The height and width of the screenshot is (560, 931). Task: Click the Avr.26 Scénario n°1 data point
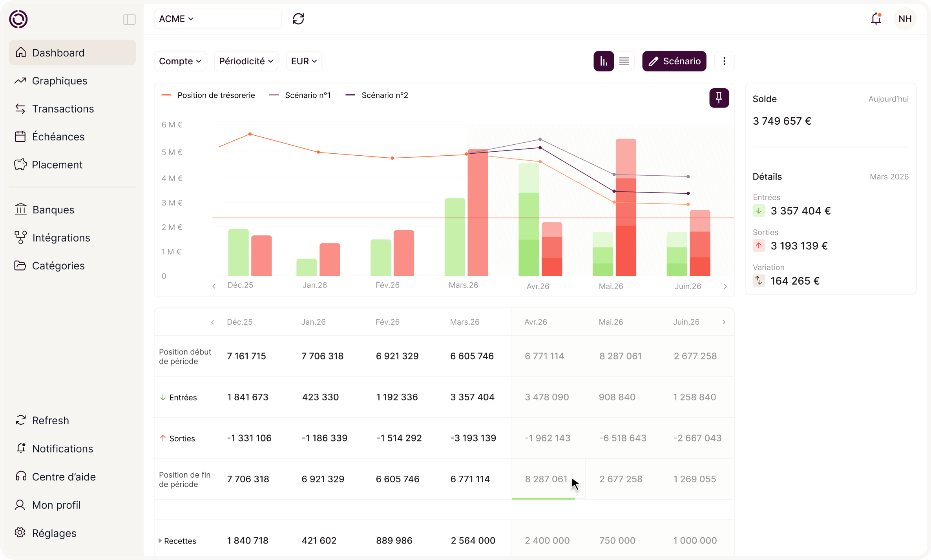pyautogui.click(x=540, y=139)
